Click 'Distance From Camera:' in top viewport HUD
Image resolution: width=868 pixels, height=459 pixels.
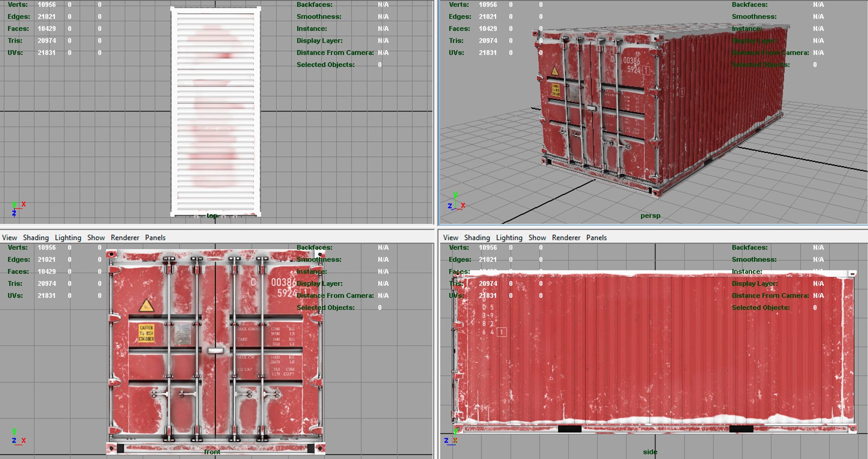335,52
